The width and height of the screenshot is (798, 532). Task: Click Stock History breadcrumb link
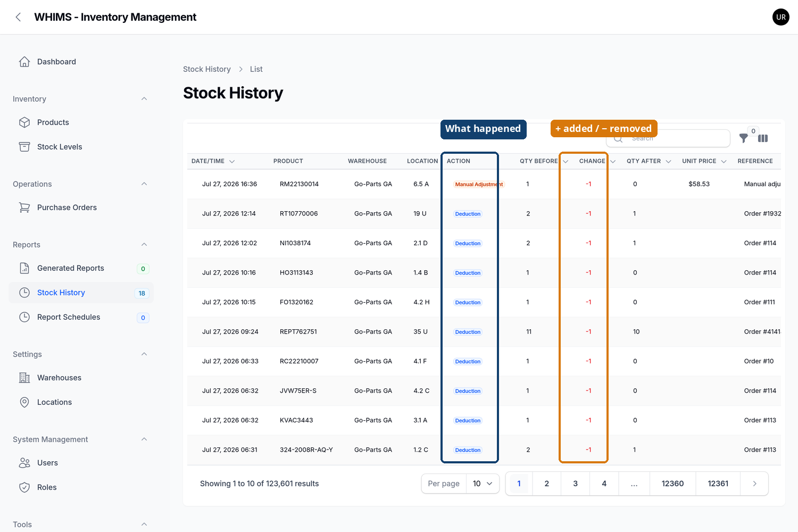(207, 69)
